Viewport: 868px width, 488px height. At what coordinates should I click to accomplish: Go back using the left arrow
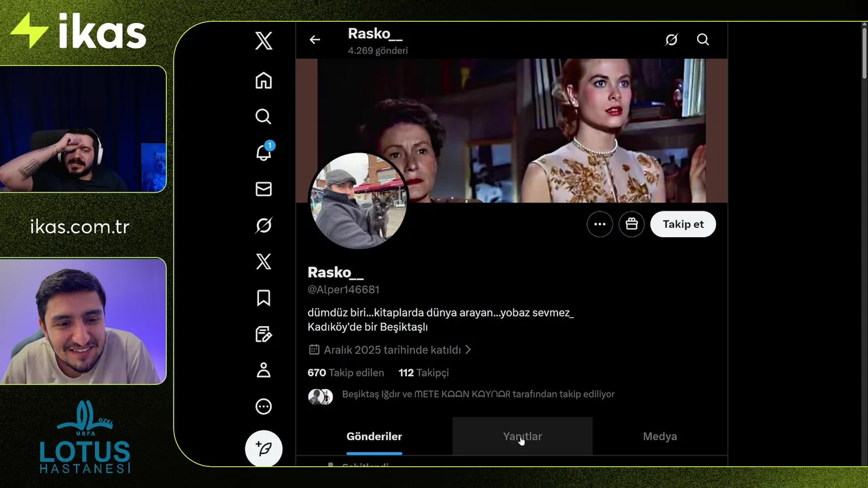(315, 40)
